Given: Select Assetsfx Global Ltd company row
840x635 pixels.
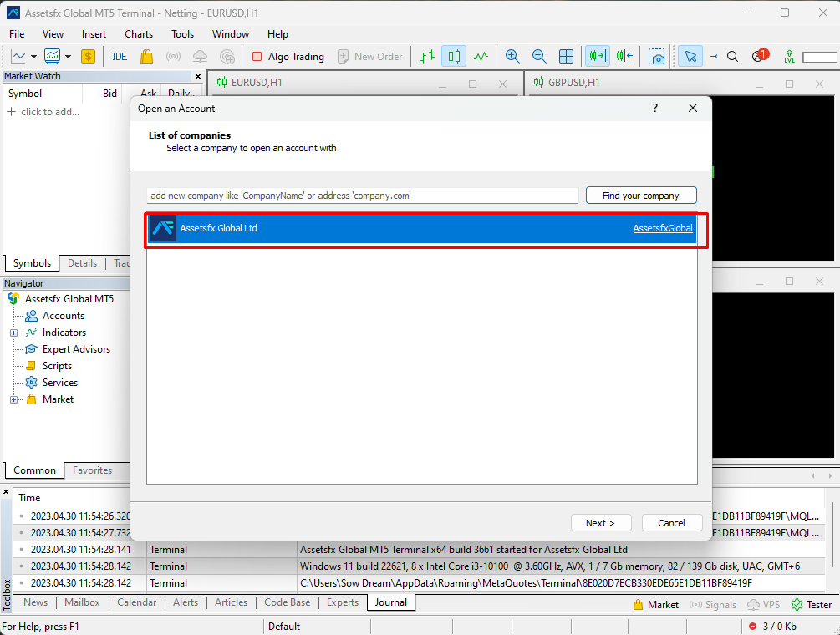Looking at the screenshot, I should click(422, 228).
